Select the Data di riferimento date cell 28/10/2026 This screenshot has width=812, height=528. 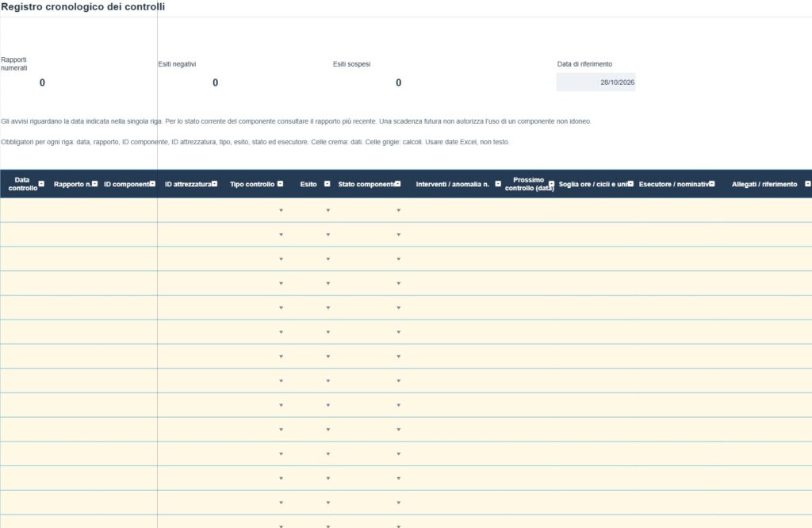point(596,82)
